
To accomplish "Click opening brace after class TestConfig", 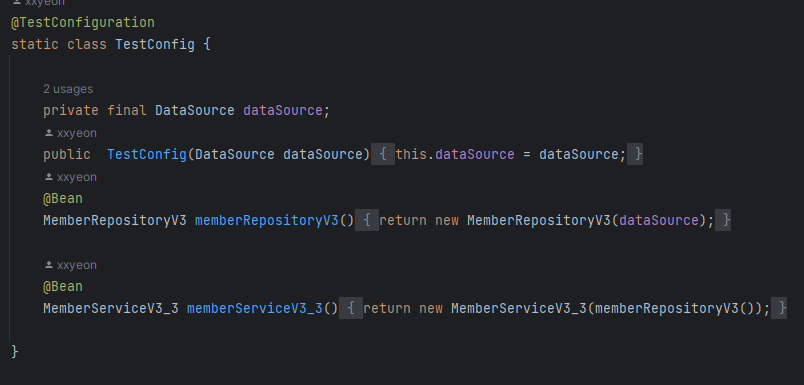I will click(207, 45).
